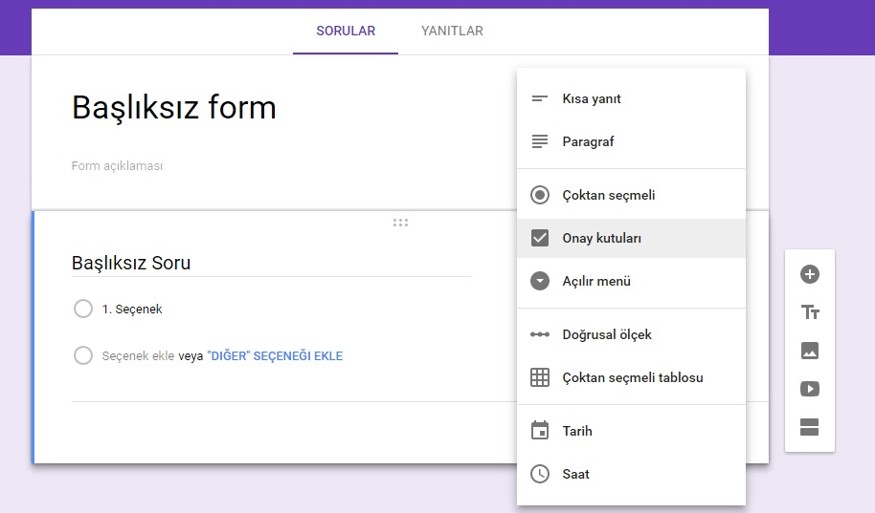Click the radio circle beside Seçenek ekle

tap(83, 356)
